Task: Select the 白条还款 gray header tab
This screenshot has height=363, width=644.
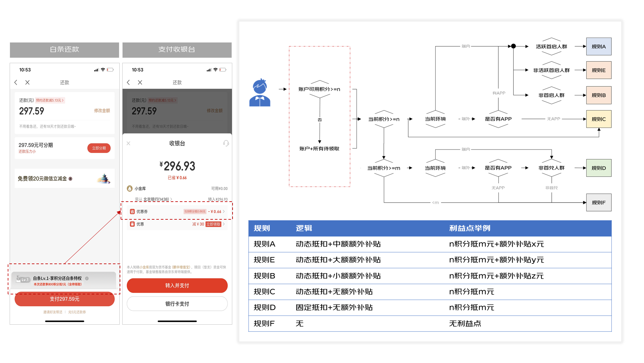Action: (64, 50)
